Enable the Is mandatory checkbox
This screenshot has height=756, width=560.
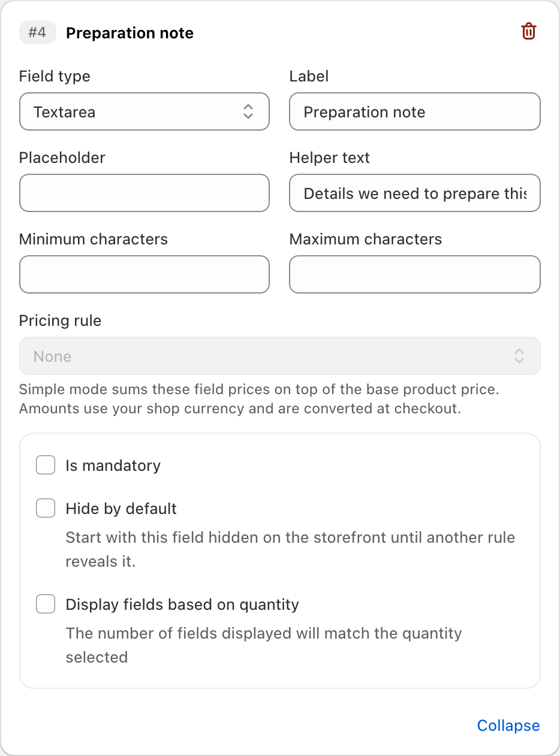tap(46, 465)
